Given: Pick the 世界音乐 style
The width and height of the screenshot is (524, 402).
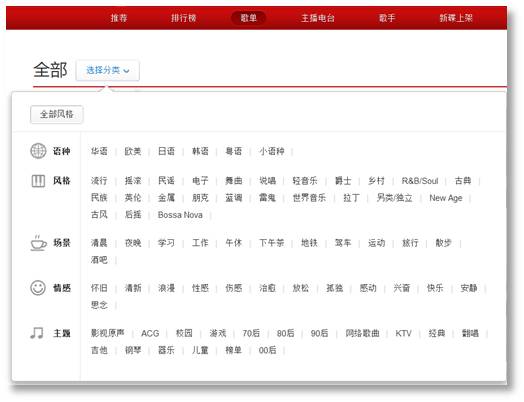Looking at the screenshot, I should 309,197.
